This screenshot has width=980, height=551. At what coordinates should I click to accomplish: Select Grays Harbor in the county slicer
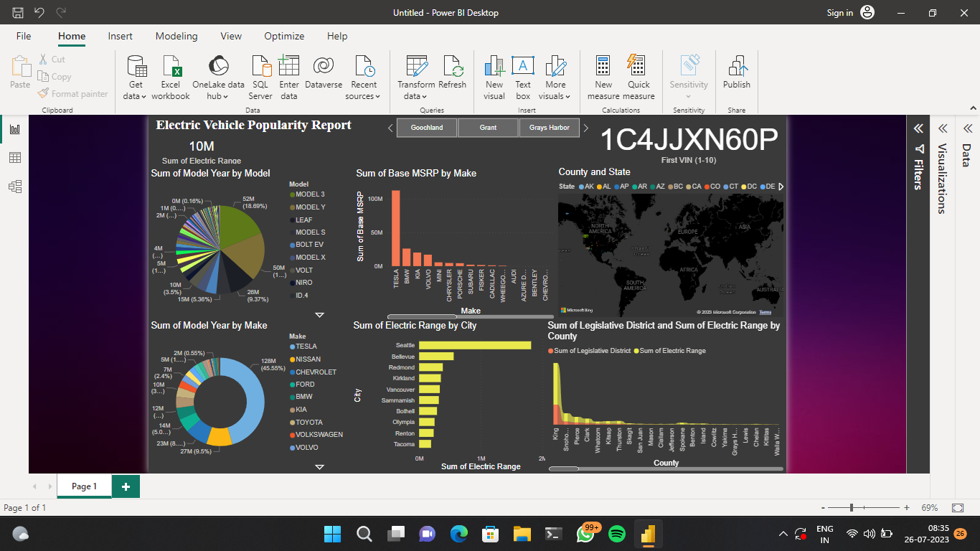pyautogui.click(x=549, y=127)
